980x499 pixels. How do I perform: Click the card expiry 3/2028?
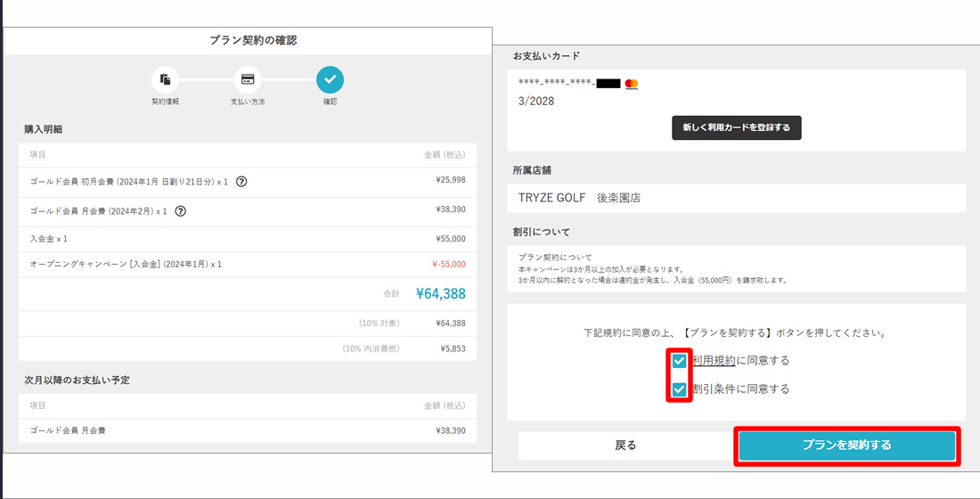click(536, 101)
